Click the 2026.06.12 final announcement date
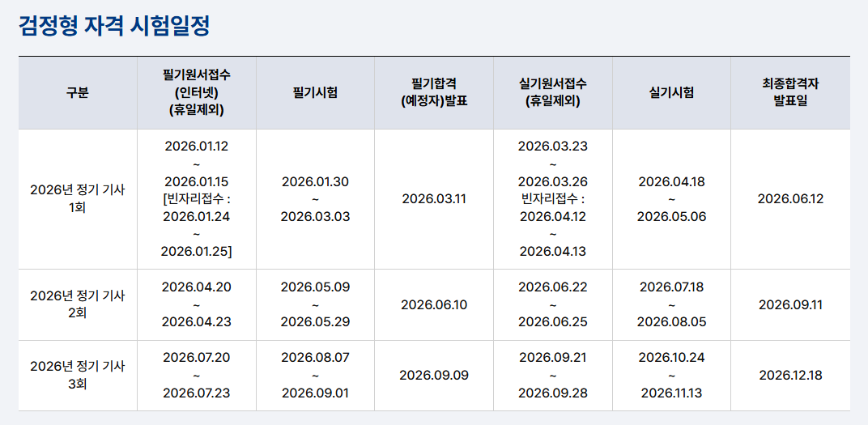 (790, 199)
